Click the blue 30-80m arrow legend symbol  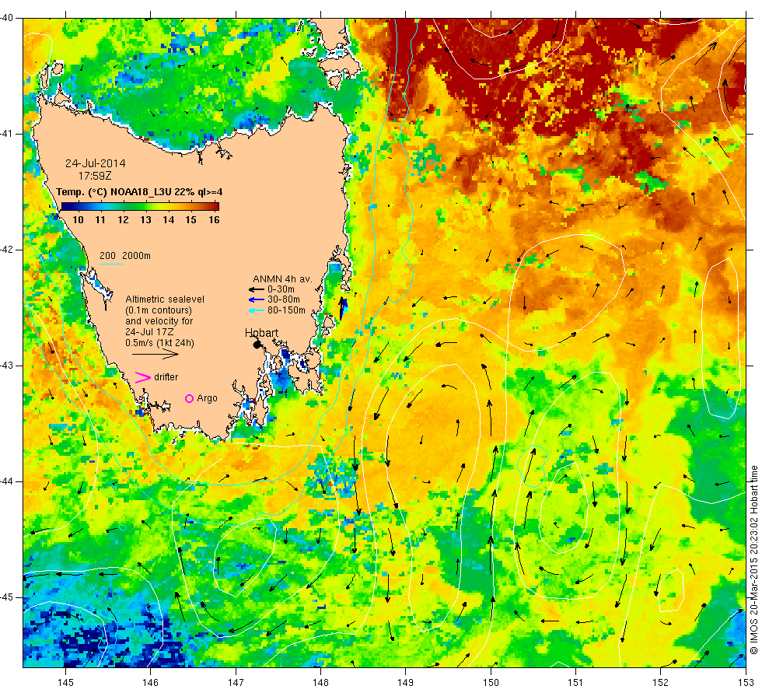pyautogui.click(x=256, y=299)
